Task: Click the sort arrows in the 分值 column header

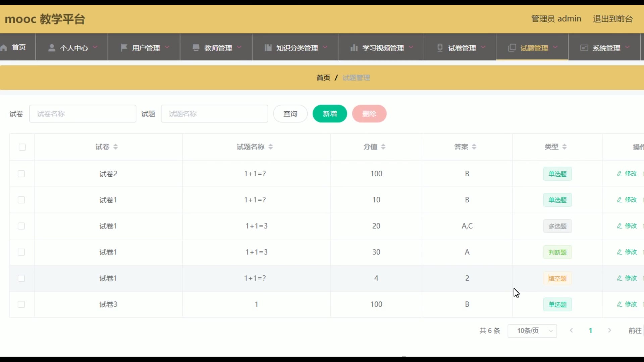Action: tap(383, 147)
